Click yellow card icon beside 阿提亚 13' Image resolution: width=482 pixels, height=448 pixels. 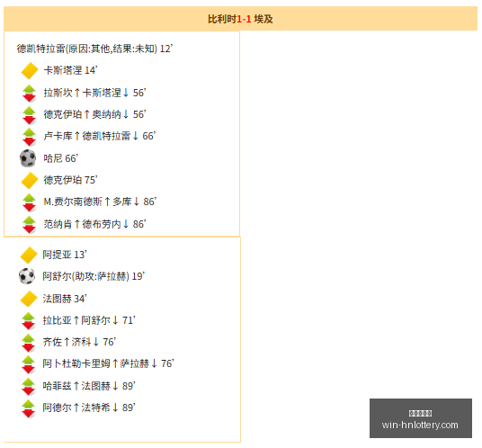point(29,255)
